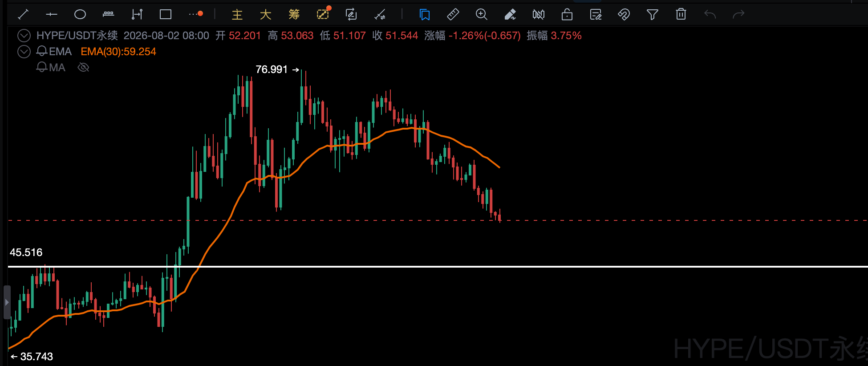Screen dimensions: 868x366
Task: Click the 高 53.063 high price
Action: (291, 36)
